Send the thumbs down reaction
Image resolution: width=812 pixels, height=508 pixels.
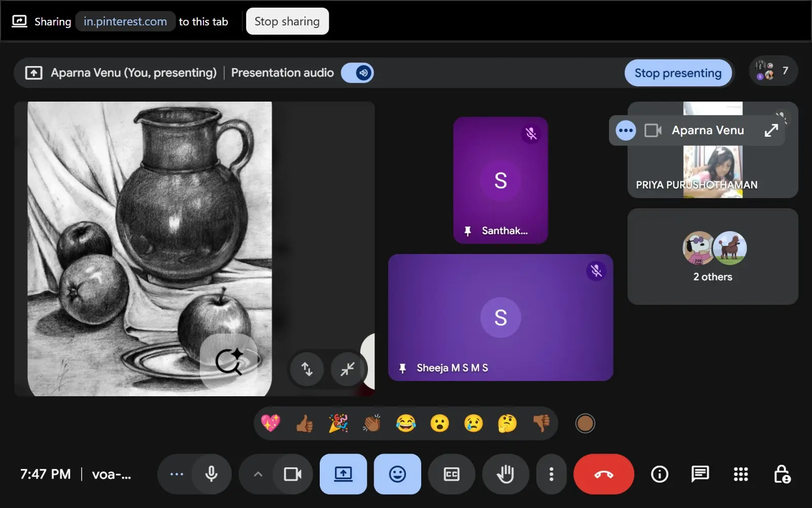point(541,423)
